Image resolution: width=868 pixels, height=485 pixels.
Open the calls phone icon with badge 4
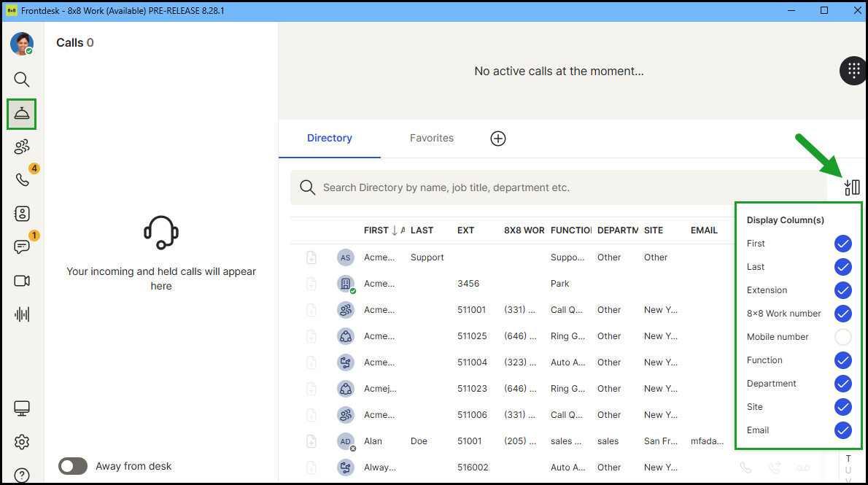pyautogui.click(x=22, y=179)
